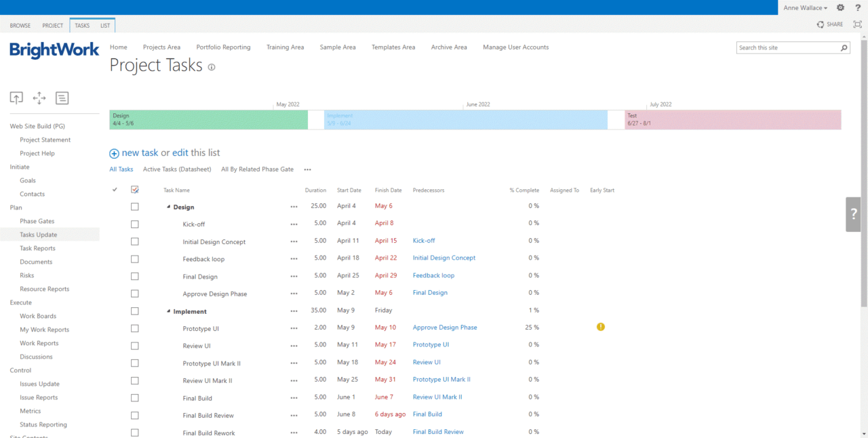Check the Prototype UI task checkbox
This screenshot has width=868, height=438.
pos(134,327)
